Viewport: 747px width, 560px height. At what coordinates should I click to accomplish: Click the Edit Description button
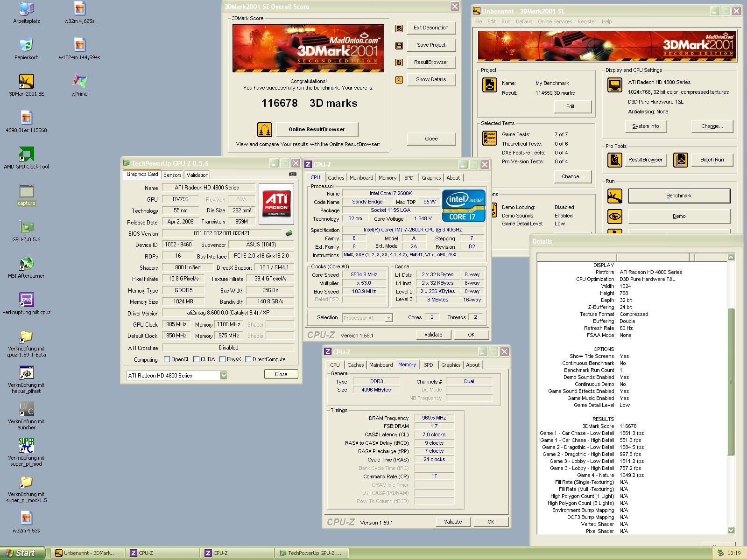coord(431,28)
